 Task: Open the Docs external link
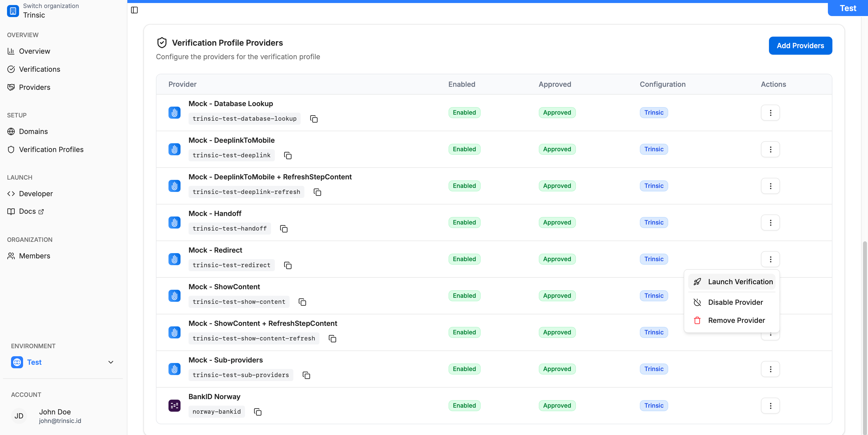(x=27, y=211)
